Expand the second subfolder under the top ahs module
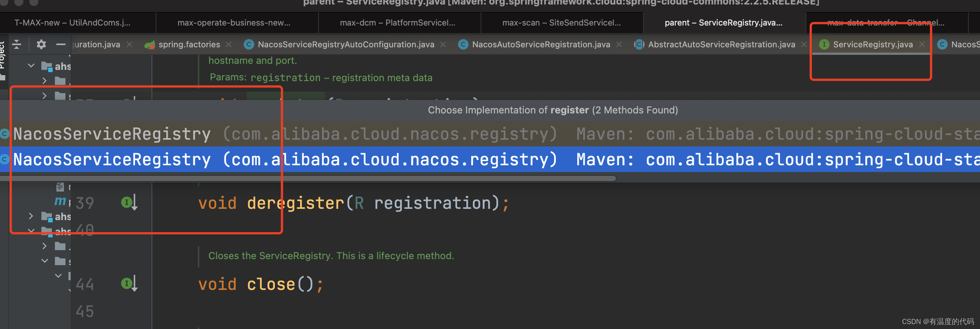Viewport: 980px width, 329px height. (44, 95)
